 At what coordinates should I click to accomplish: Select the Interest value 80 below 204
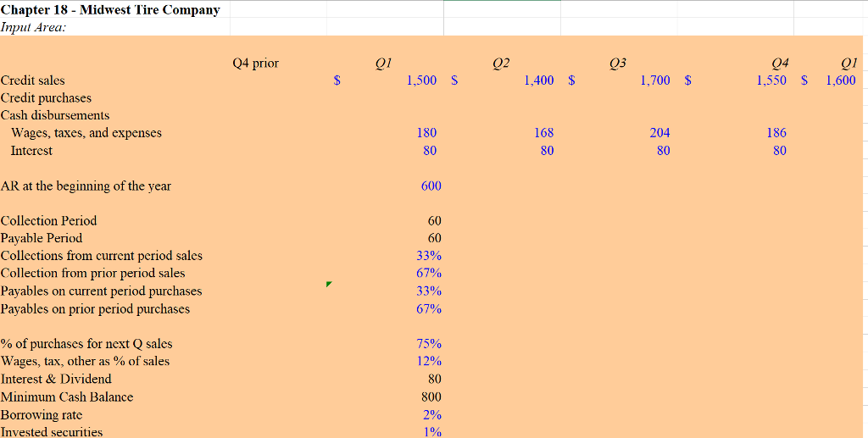(x=663, y=151)
